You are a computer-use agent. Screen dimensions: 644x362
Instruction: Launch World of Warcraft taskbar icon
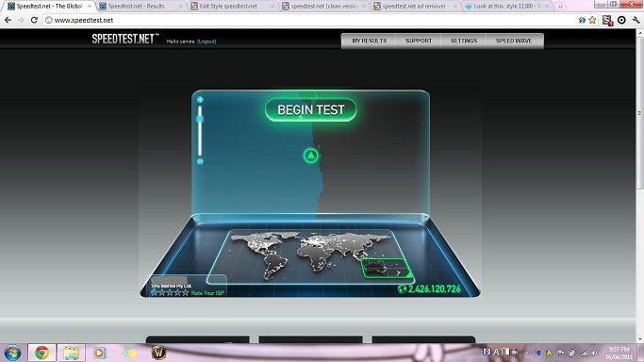point(158,353)
